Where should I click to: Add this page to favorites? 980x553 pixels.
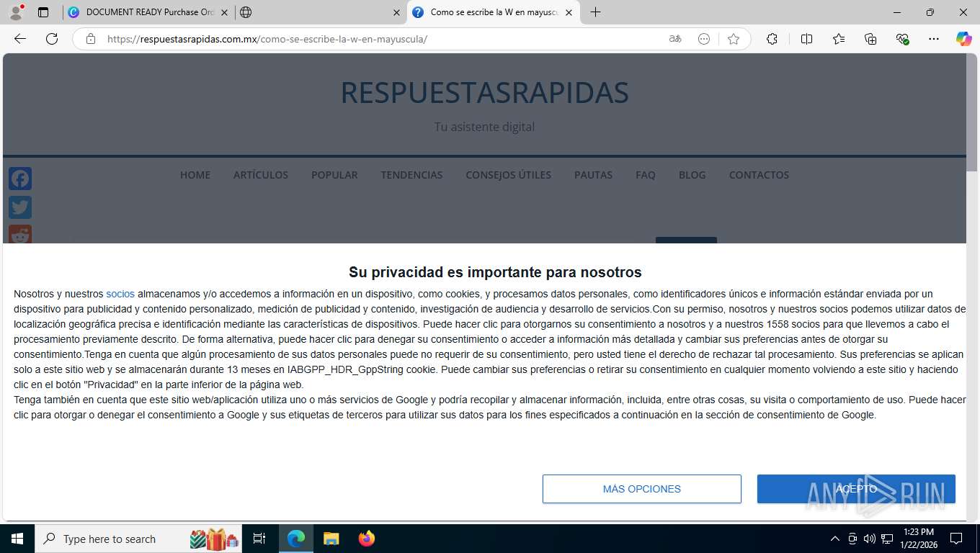734,39
